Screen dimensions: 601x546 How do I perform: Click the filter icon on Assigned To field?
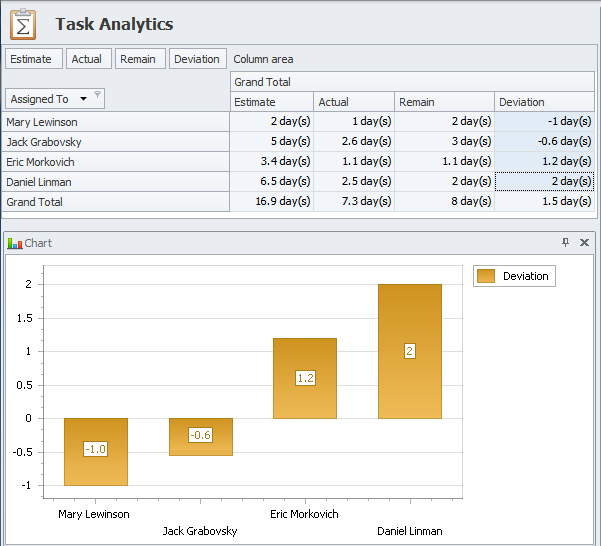(x=97, y=97)
